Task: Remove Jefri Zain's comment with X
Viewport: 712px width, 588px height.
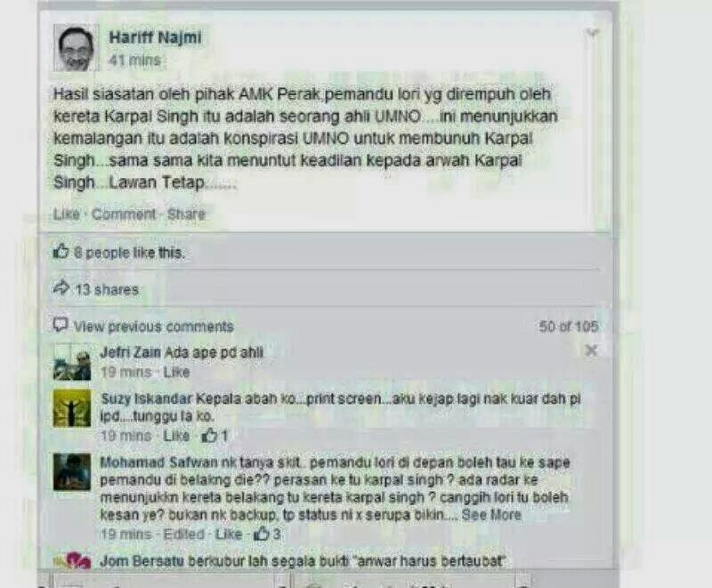Action: [591, 350]
